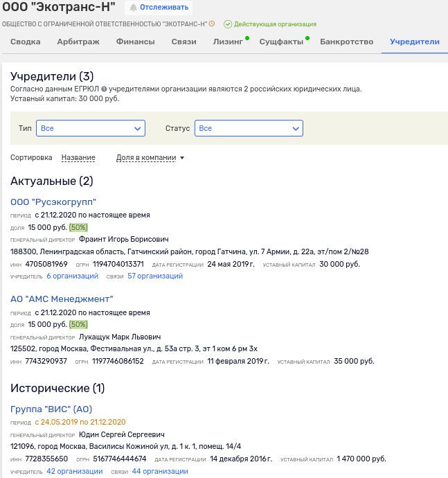Viewport: 448px width, 478px height.
Task: Click capital value 35 000 руб.
Action: coord(354,361)
